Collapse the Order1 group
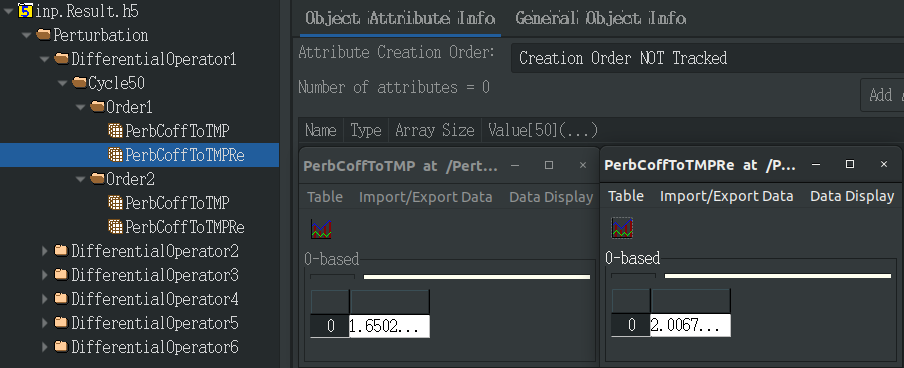Viewport: 904px width, 368px height. [81, 107]
